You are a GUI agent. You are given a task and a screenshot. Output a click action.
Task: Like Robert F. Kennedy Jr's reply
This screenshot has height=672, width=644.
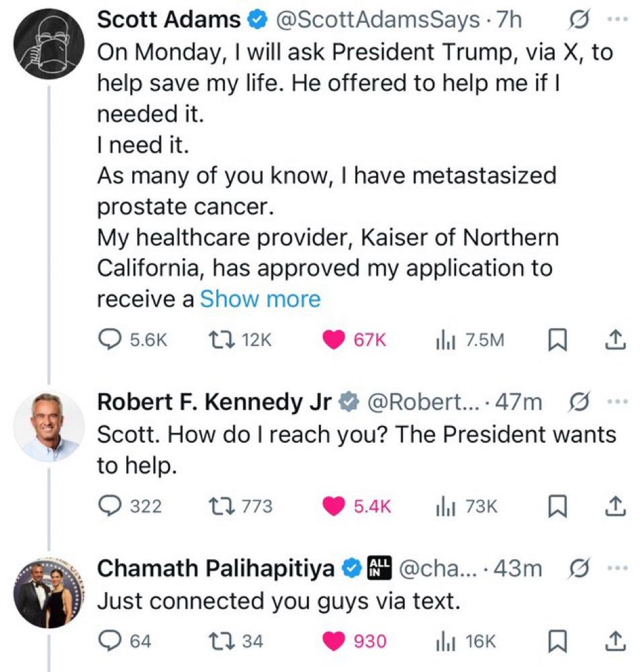point(334,506)
